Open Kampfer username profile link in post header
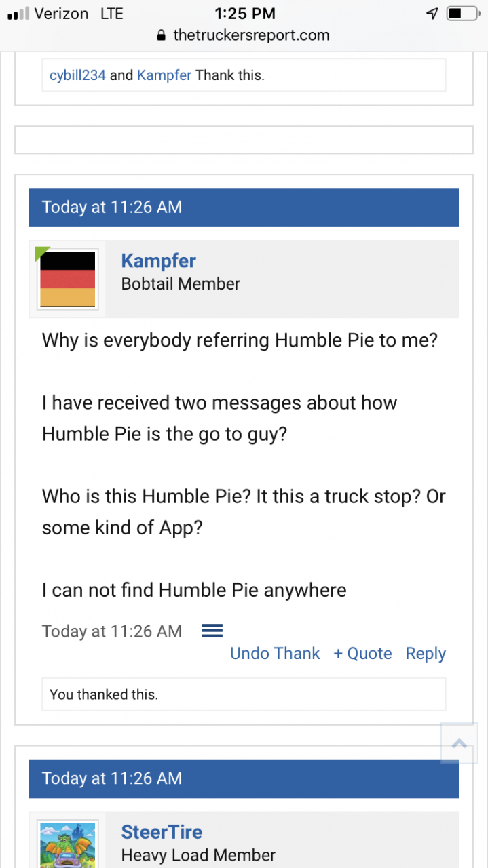Viewport: 488px width, 868px height. coord(158,260)
